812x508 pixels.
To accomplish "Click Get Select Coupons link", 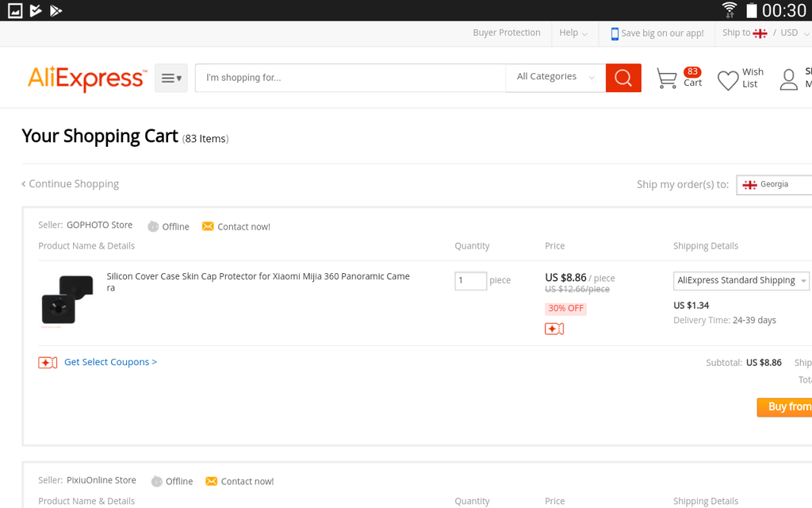I will click(x=110, y=362).
